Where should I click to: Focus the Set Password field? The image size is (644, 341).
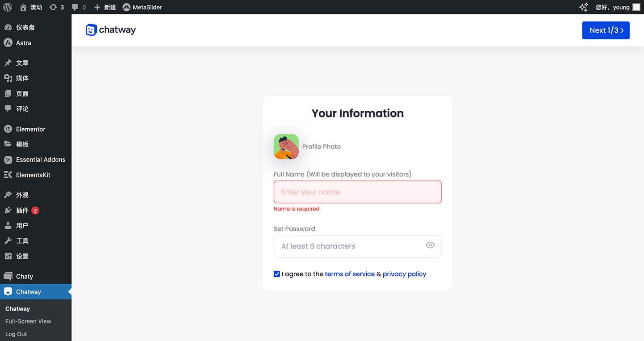[358, 246]
